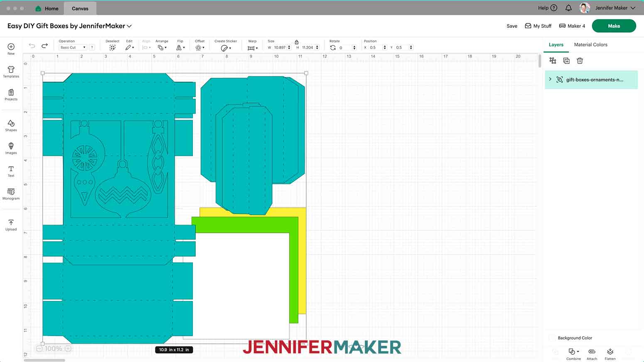Click the Flatten icon
Viewport: 644px width, 362px height.
(x=610, y=352)
